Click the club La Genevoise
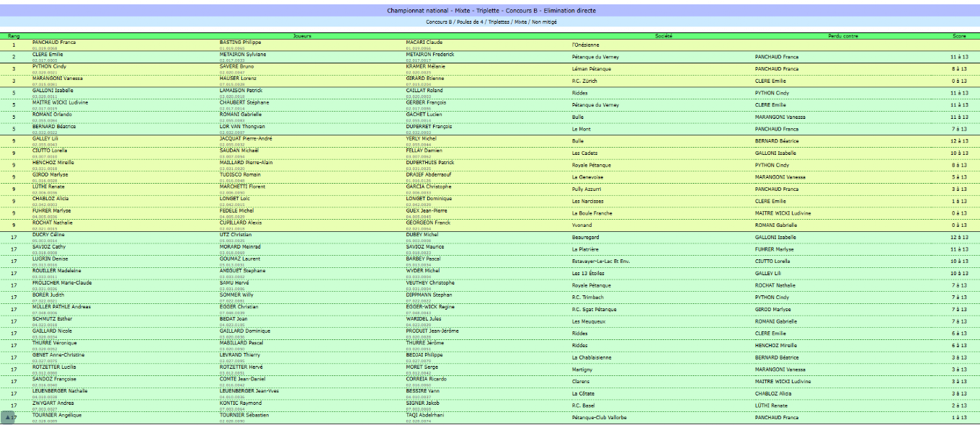The height and width of the screenshot is (425, 980). (588, 177)
